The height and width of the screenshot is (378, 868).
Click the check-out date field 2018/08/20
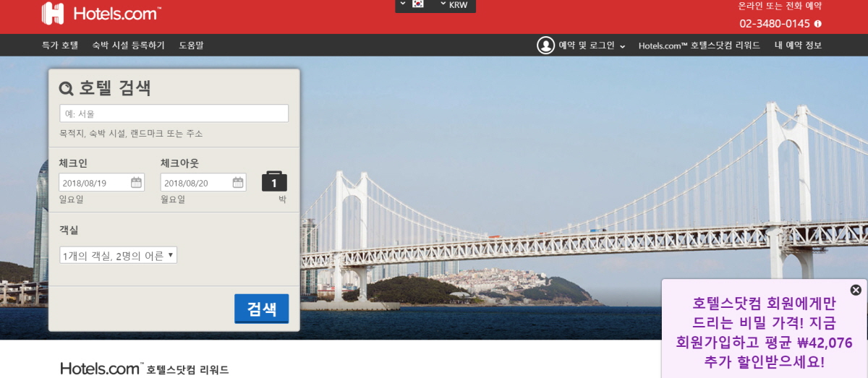[x=203, y=182]
